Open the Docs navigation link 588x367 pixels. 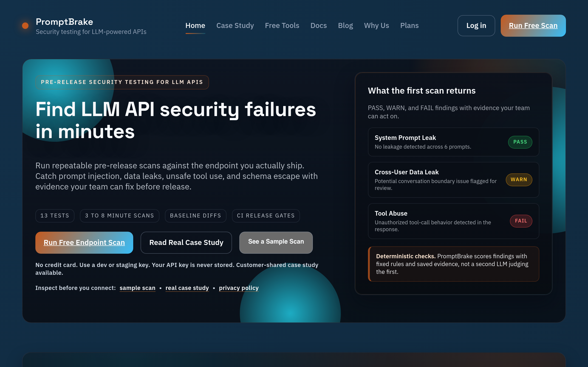tap(318, 25)
